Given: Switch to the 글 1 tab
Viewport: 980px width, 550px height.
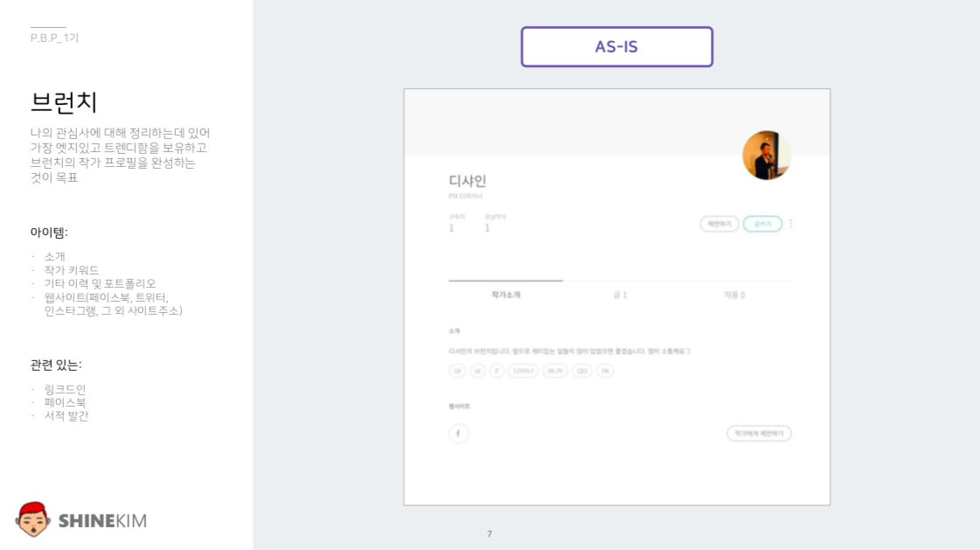Looking at the screenshot, I should click(x=619, y=295).
